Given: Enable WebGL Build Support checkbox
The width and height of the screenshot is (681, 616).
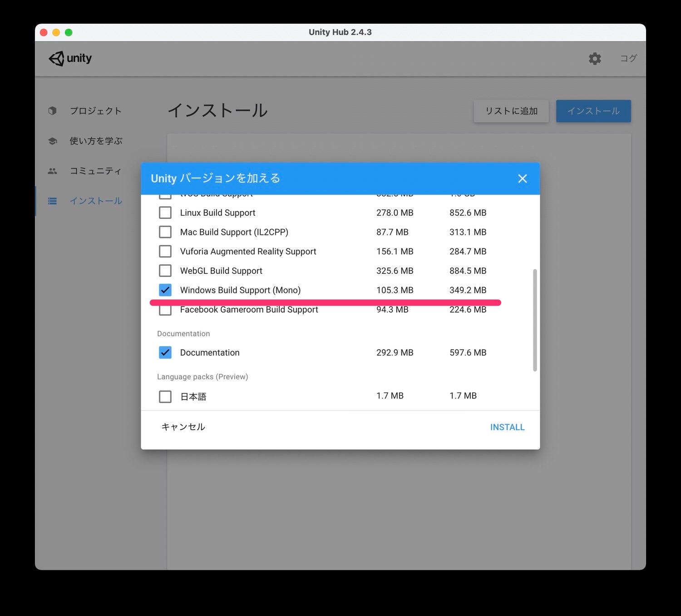Looking at the screenshot, I should point(165,271).
